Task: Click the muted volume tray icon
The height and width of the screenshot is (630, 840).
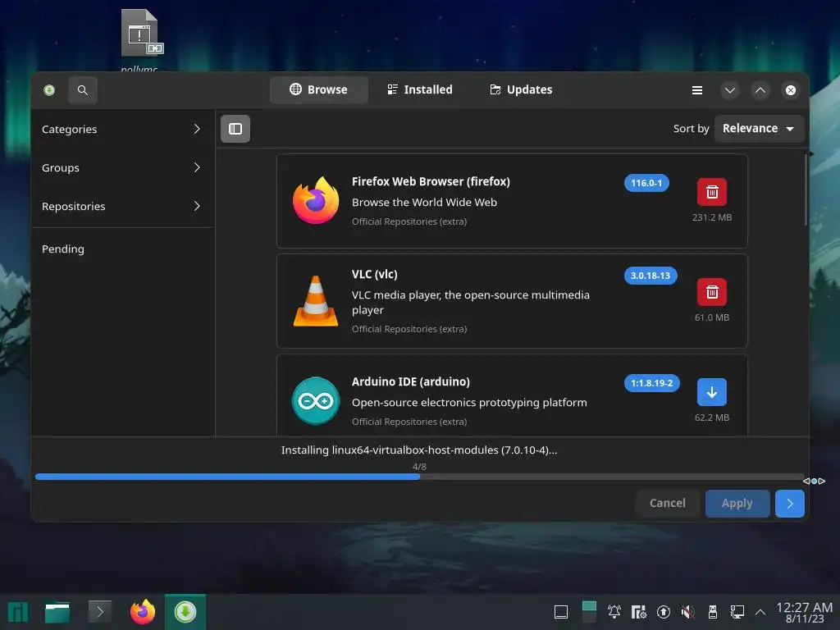Action: (x=688, y=612)
